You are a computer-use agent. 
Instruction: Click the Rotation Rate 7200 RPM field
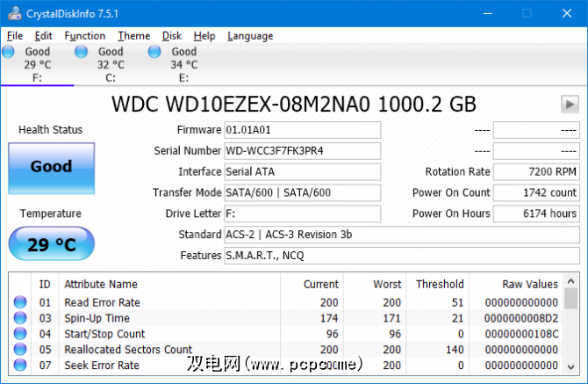click(x=536, y=171)
